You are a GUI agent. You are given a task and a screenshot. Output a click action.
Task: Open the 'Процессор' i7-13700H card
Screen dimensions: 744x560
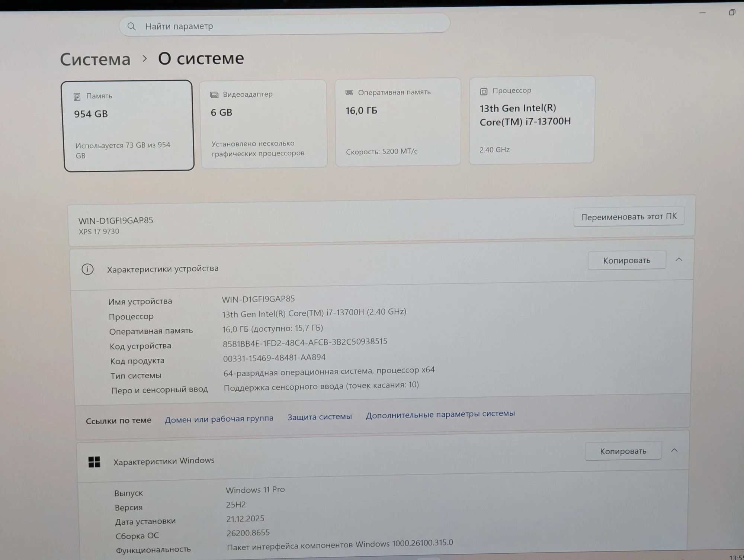pyautogui.click(x=532, y=120)
